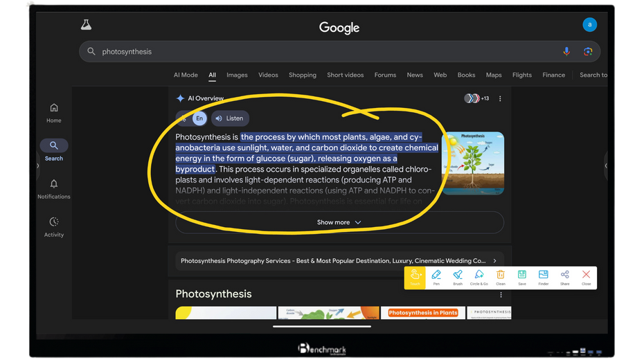
Task: Expand AI Overview with Show more
Action: [339, 222]
